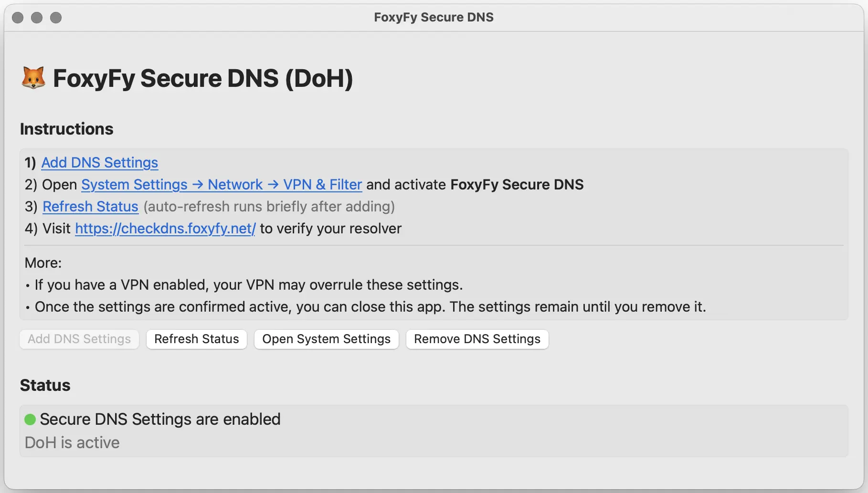Minimize the window using the title bar
868x493 pixels.
click(37, 18)
